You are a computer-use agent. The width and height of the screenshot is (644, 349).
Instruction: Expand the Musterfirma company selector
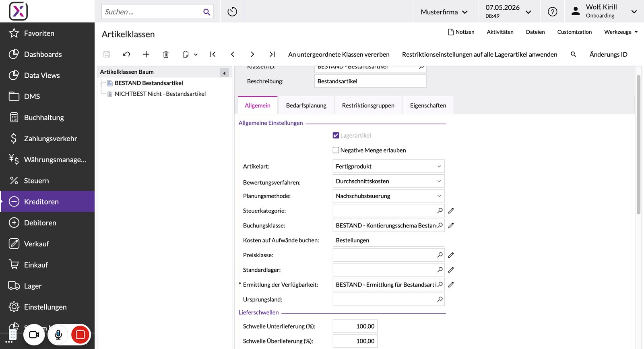pos(444,12)
